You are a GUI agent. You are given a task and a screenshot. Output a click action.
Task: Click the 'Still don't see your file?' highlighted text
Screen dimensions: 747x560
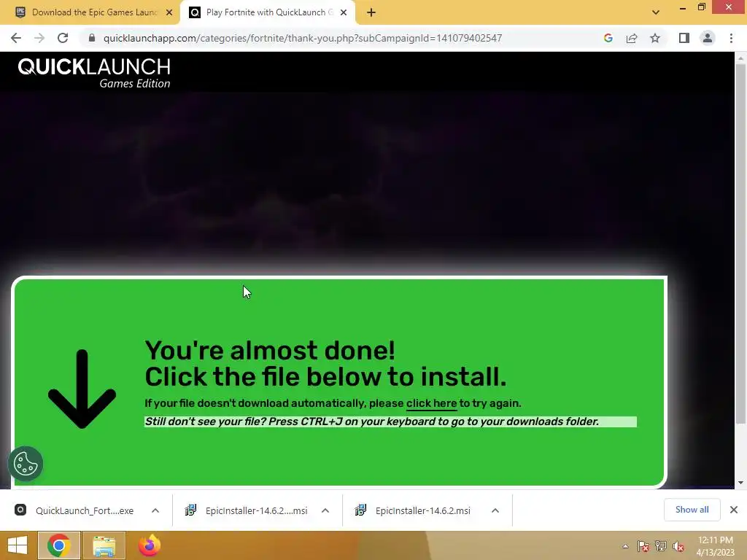click(390, 421)
